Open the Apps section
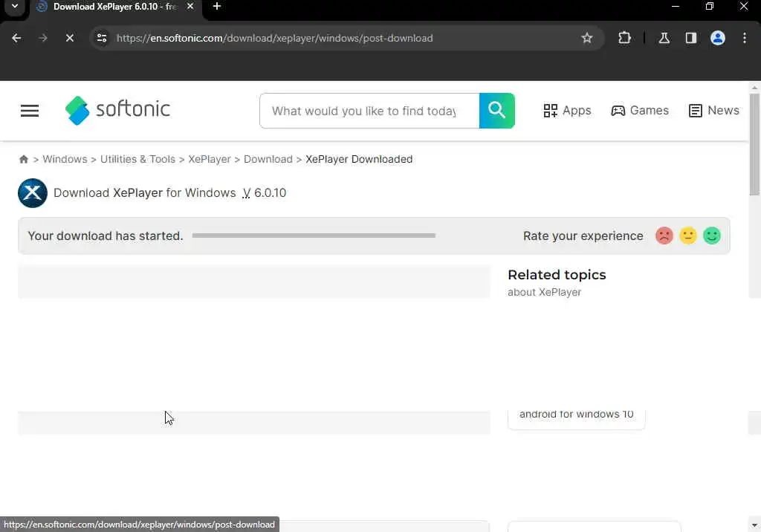 (x=567, y=111)
